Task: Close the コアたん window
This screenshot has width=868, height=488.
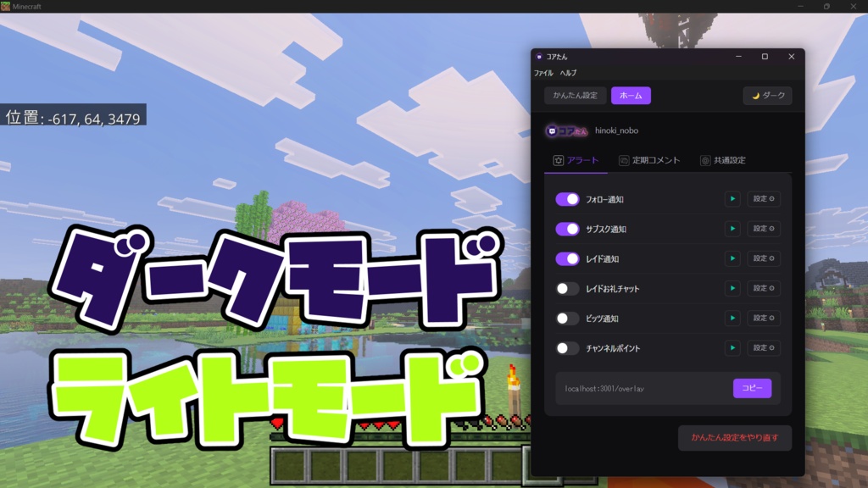Action: 791,57
